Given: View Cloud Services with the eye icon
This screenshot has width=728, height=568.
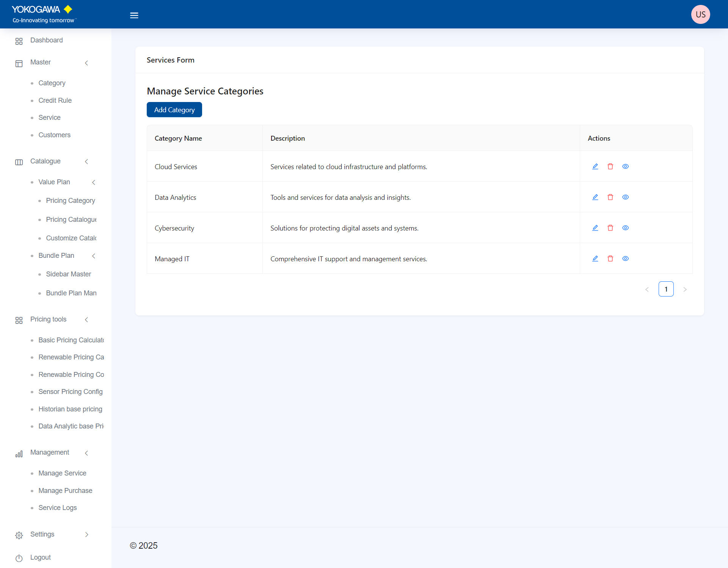Looking at the screenshot, I should (625, 166).
